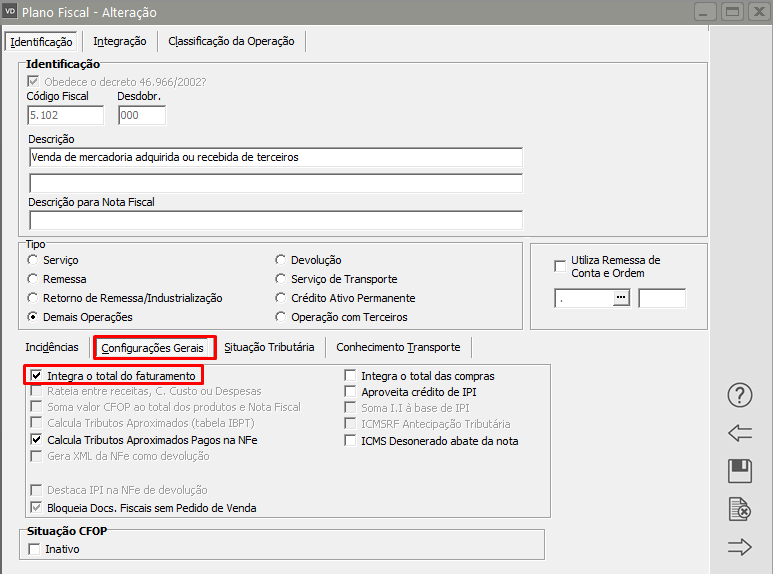Select Retorno de Remessa/Industrialização option
Viewport: 773px width, 574px height.
point(34,298)
